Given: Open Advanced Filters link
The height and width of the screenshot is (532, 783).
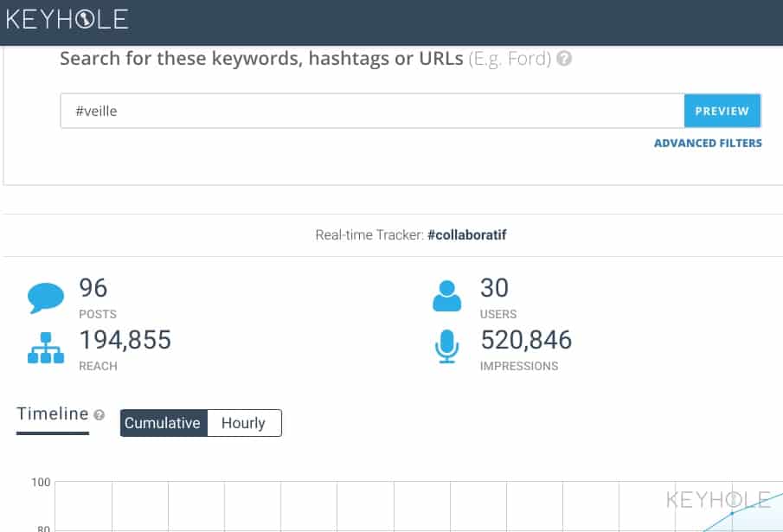Looking at the screenshot, I should [708, 144].
